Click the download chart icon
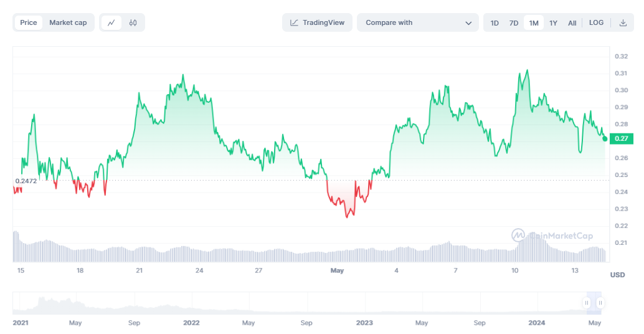Viewport: 644px width, 334px height. pyautogui.click(x=623, y=22)
